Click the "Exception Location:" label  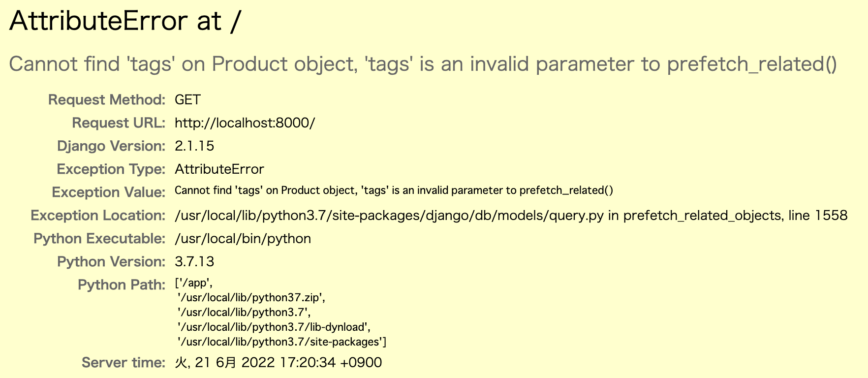coord(98,216)
